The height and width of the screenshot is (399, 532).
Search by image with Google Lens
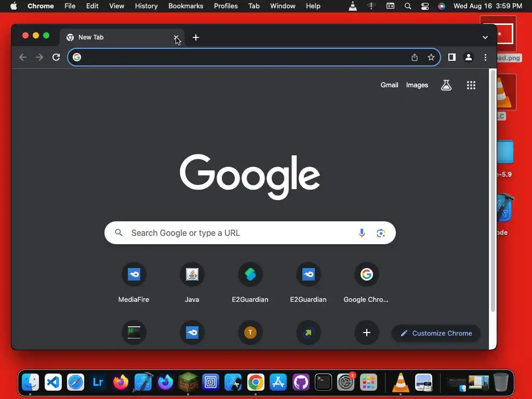381,233
